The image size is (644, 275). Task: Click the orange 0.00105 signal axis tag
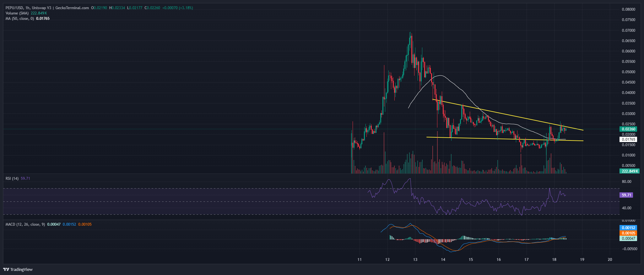pyautogui.click(x=628, y=233)
